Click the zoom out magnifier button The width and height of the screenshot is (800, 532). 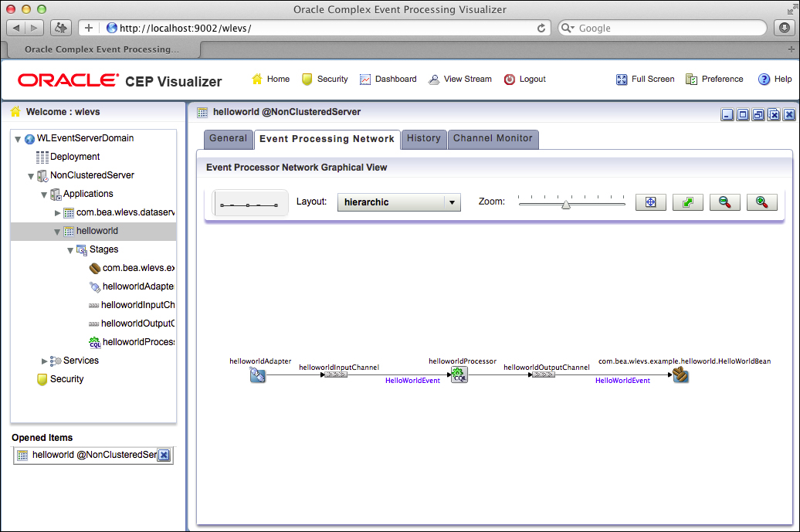724,202
